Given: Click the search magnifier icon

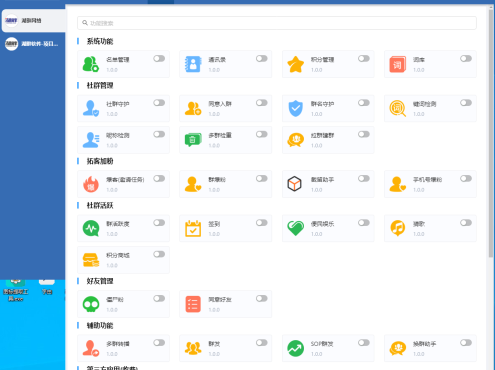Looking at the screenshot, I should 85,23.
